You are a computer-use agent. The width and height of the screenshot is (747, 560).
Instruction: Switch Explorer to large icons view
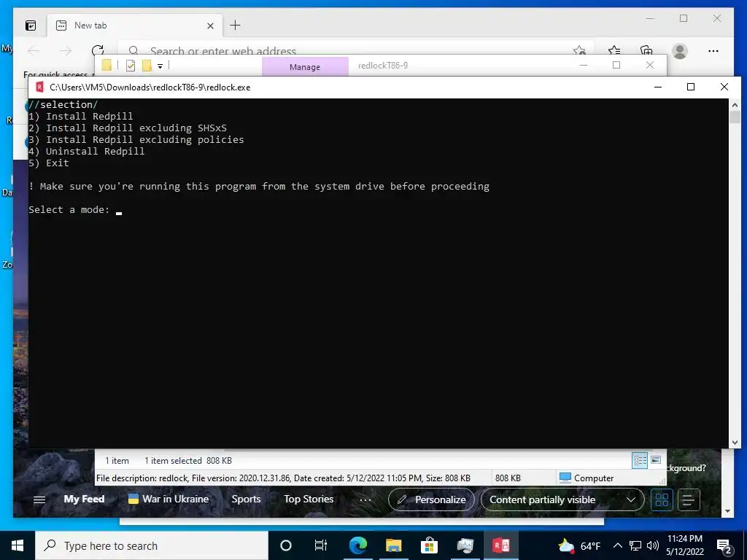(656, 460)
